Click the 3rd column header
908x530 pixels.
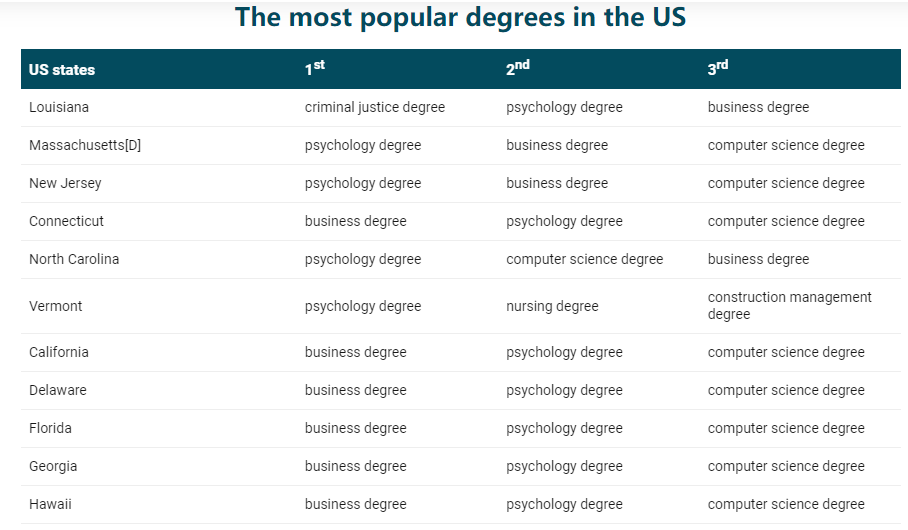coord(718,69)
